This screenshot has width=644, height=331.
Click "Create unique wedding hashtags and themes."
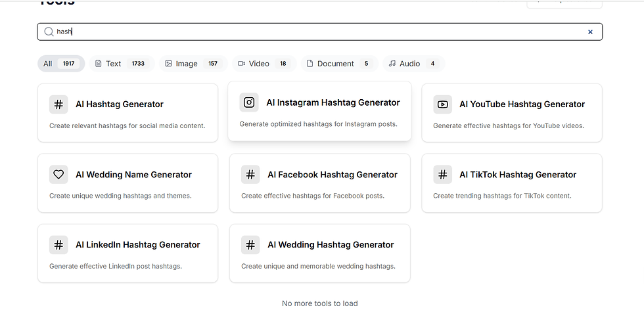tap(120, 196)
